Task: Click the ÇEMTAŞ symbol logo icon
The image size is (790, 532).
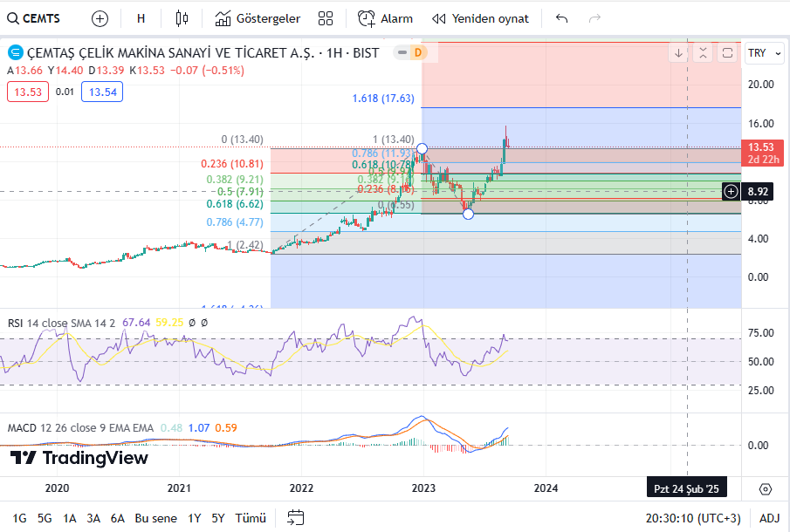Action: pos(16,52)
